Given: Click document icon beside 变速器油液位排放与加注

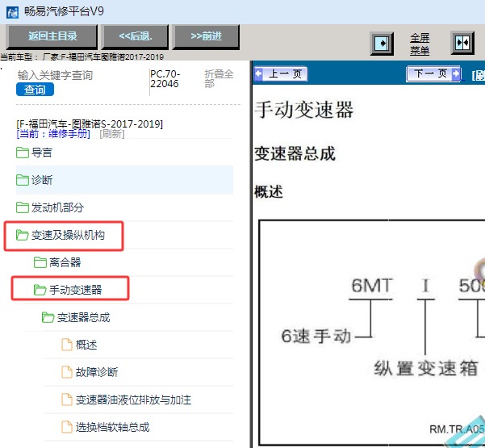Looking at the screenshot, I should coord(67,400).
